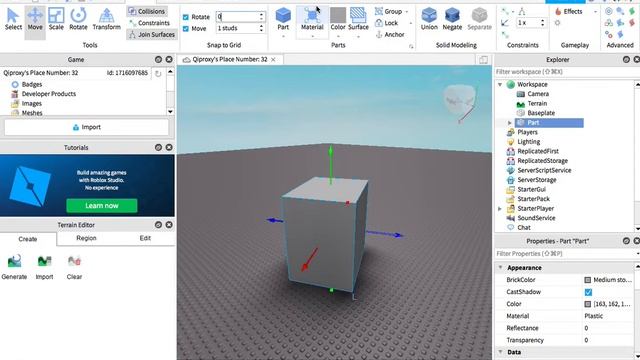Image resolution: width=640 pixels, height=360 pixels.
Task: Open the Surface tool
Action: (x=358, y=19)
